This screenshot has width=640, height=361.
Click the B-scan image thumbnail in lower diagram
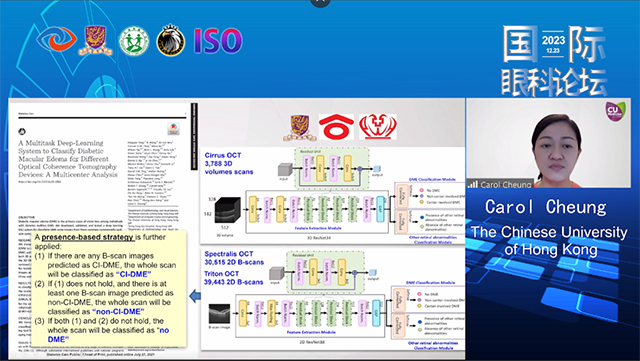220,314
